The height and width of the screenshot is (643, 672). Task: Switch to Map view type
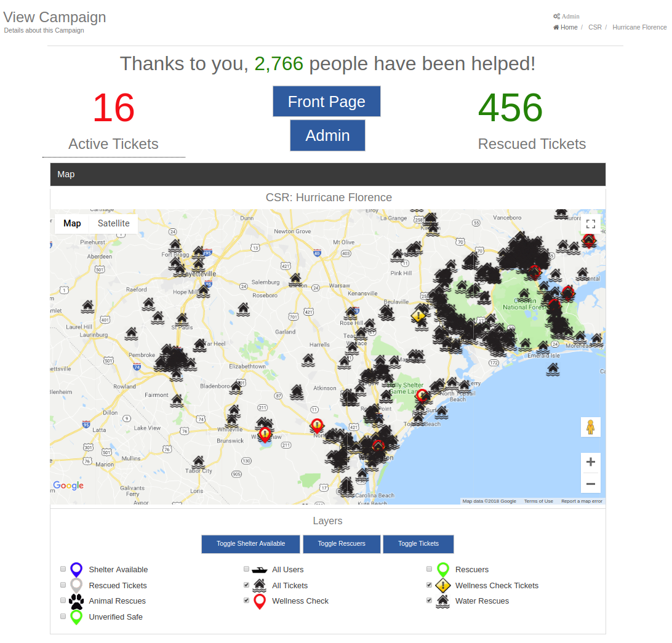72,223
